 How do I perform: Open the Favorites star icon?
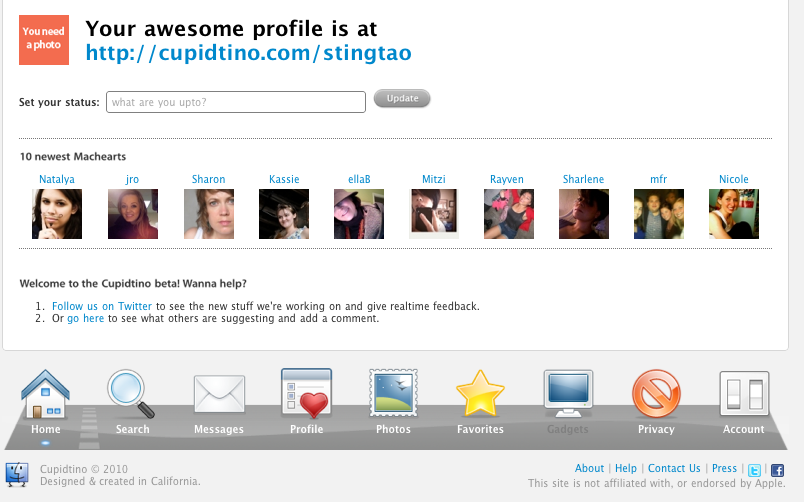(480, 393)
